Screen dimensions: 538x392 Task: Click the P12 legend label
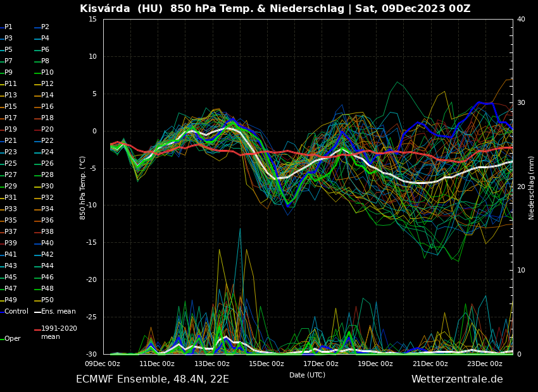[x=47, y=84]
